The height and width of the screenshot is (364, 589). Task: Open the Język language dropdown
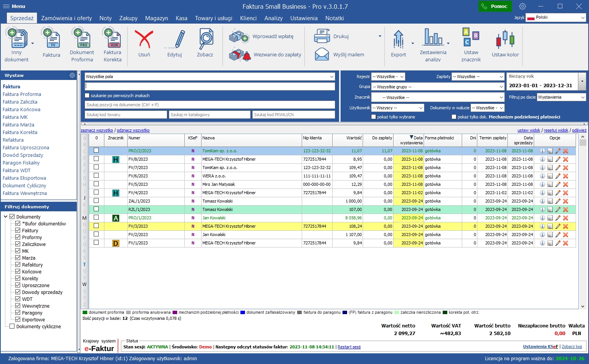[555, 18]
